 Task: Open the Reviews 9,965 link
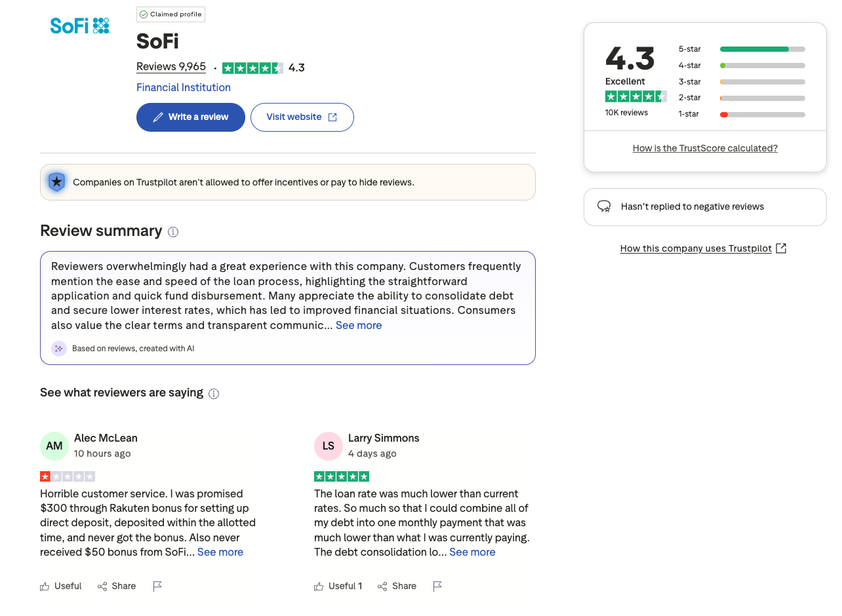pos(170,66)
